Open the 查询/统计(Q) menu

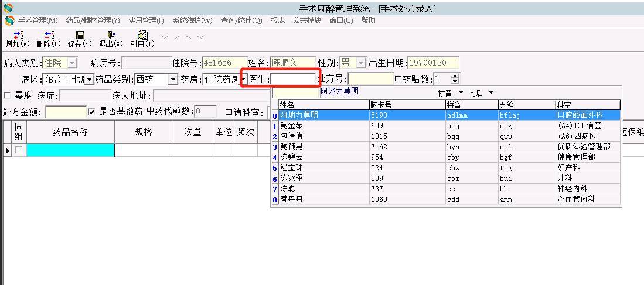(x=241, y=20)
